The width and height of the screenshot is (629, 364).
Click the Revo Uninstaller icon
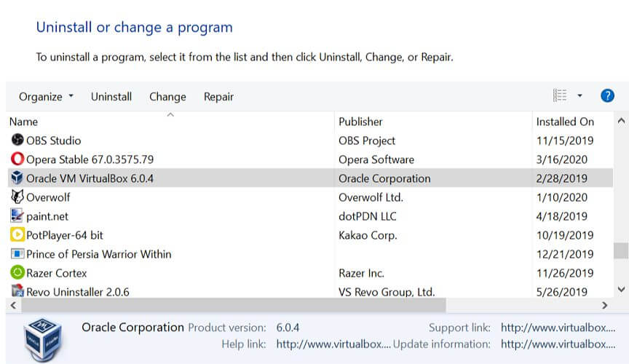pyautogui.click(x=17, y=291)
